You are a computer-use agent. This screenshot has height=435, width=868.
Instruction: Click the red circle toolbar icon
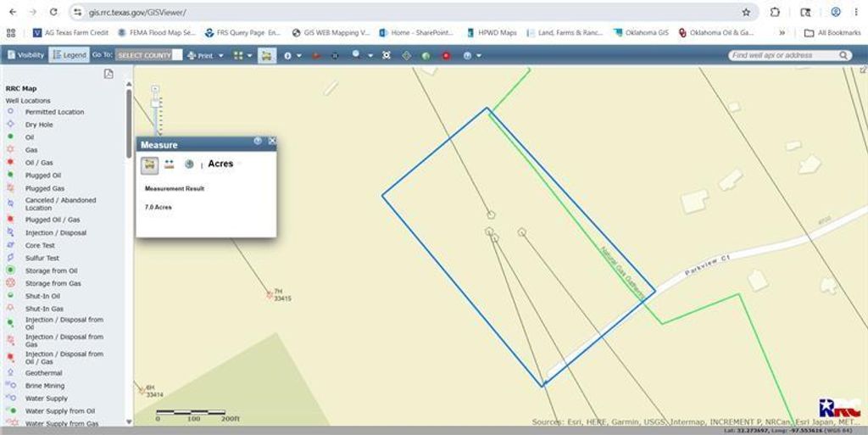pos(446,56)
